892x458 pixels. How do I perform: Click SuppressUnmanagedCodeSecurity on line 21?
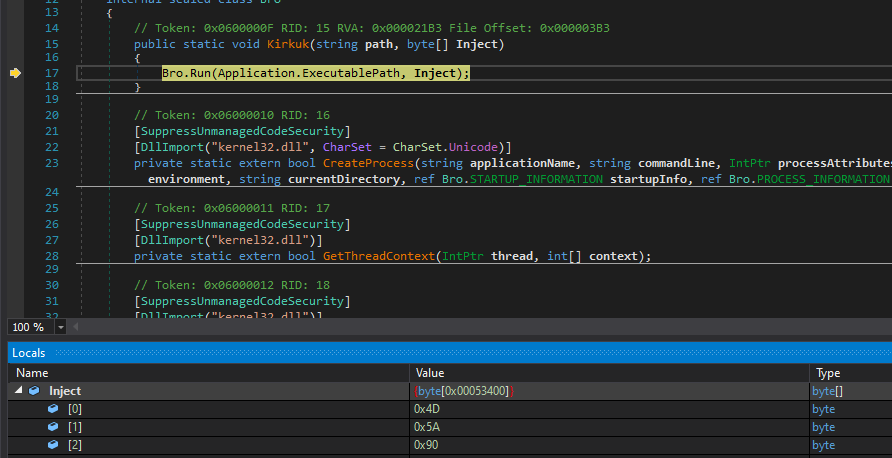pyautogui.click(x=242, y=131)
